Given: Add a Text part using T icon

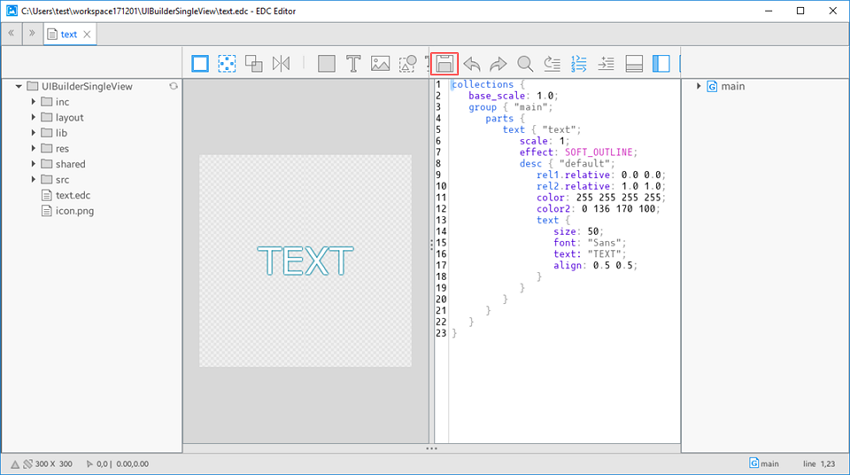Looking at the screenshot, I should click(353, 64).
